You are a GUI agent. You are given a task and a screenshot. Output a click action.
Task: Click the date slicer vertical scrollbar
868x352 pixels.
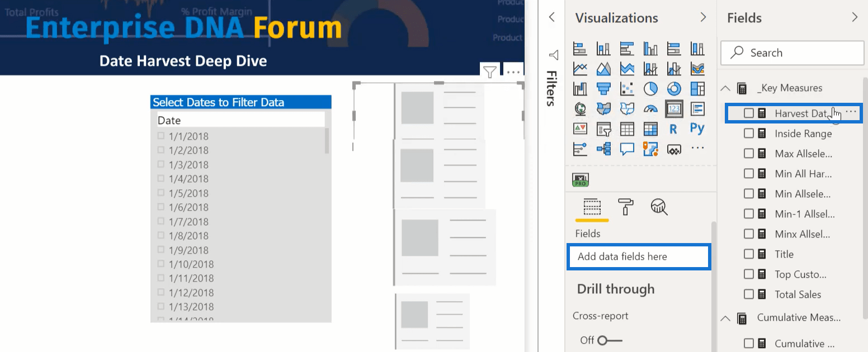[327, 141]
